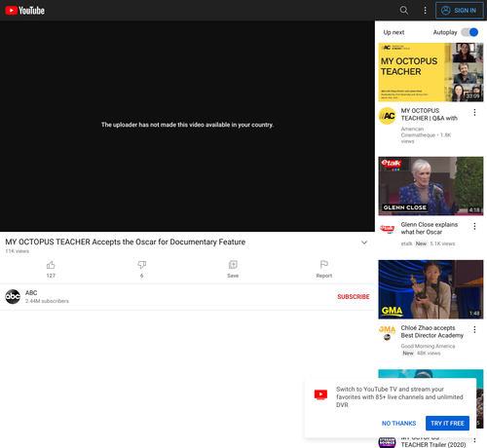The image size is (487, 448).
Task: Click the 'Up next' label
Action: click(x=393, y=32)
